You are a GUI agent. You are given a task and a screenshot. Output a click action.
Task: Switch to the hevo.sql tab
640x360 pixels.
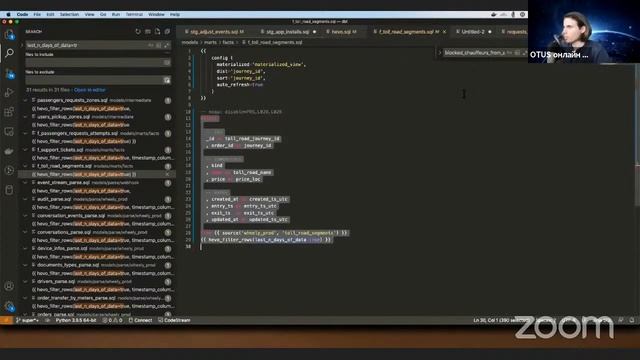pyautogui.click(x=341, y=31)
